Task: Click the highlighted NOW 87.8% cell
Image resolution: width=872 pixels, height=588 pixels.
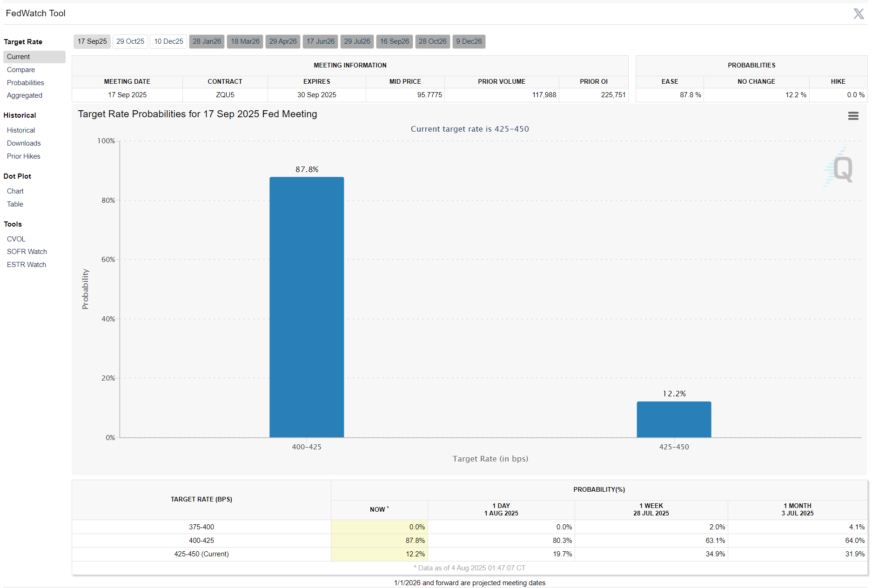Action: (379, 541)
